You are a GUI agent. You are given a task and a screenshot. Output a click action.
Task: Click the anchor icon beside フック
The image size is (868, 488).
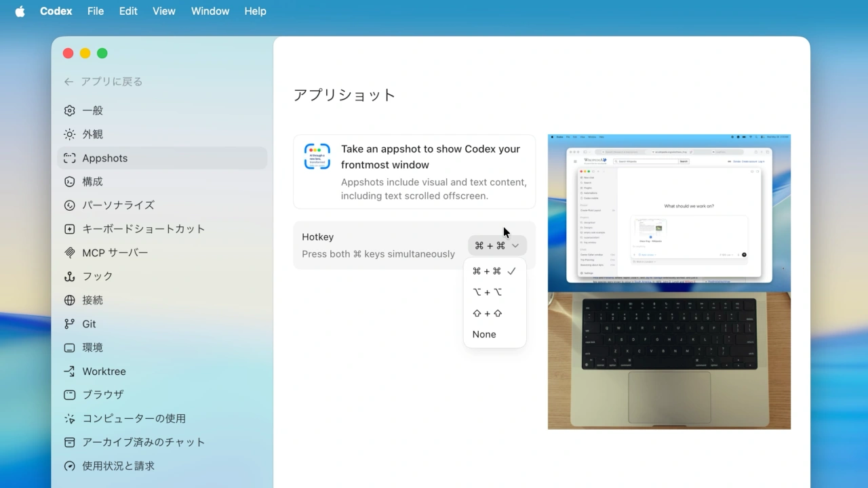click(69, 277)
